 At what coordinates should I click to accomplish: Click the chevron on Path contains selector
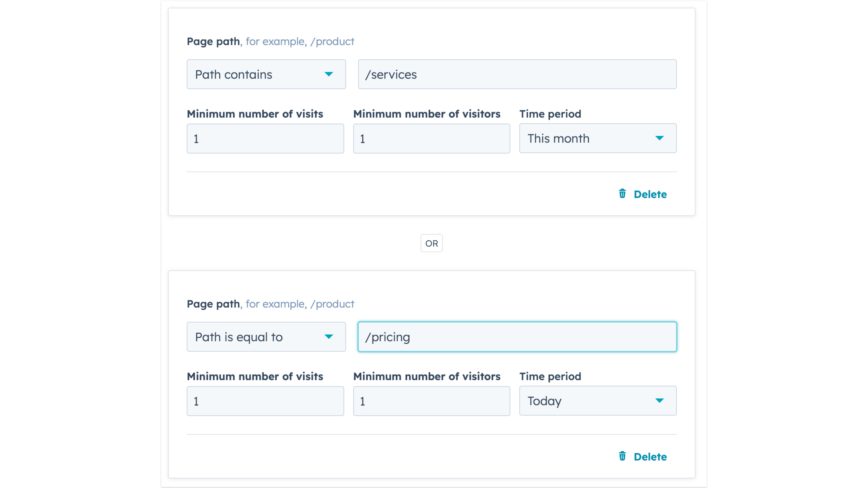point(329,74)
